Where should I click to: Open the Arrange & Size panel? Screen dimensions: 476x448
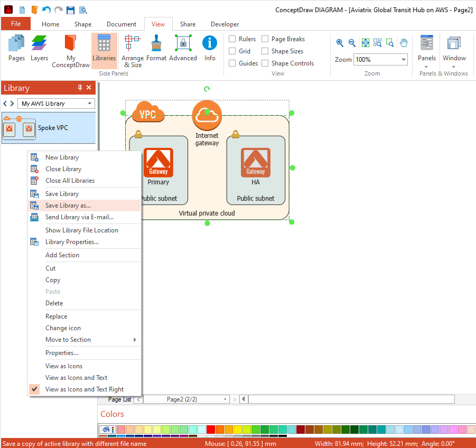point(132,51)
